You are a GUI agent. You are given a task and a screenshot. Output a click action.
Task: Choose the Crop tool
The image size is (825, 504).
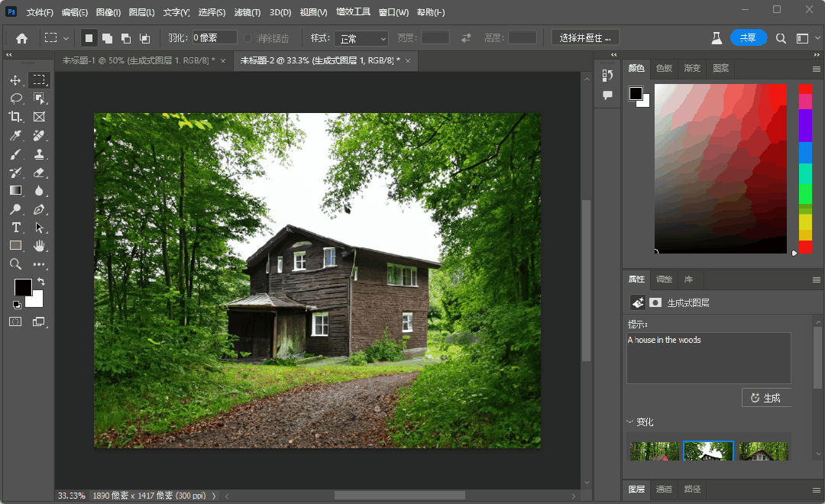pyautogui.click(x=15, y=117)
